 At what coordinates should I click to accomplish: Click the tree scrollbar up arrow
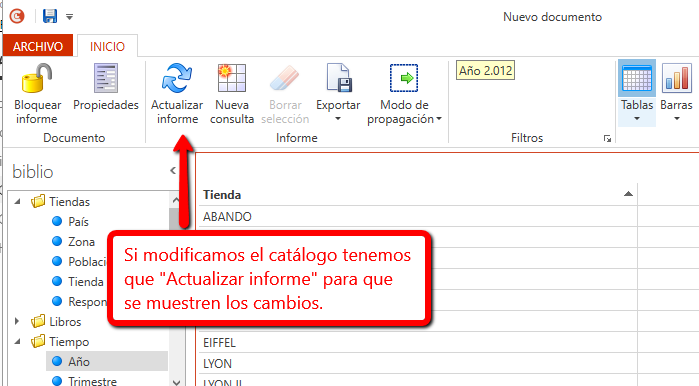176,200
